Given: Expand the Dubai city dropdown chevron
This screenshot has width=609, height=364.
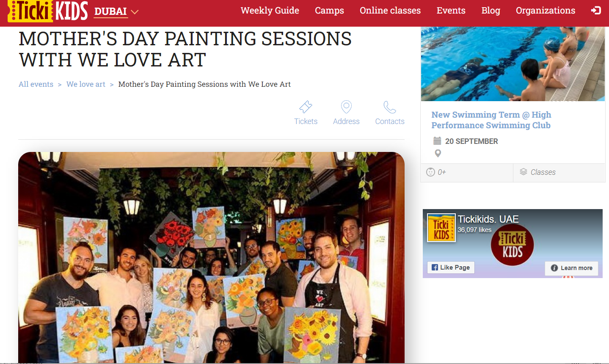Looking at the screenshot, I should click(135, 12).
